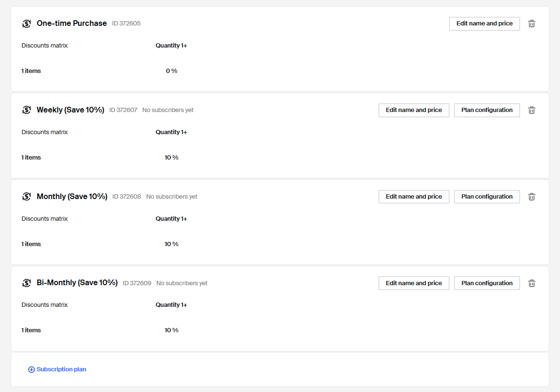Edit Bi-Monthly plan name and price
Image resolution: width=560 pixels, height=392 pixels.
point(414,283)
